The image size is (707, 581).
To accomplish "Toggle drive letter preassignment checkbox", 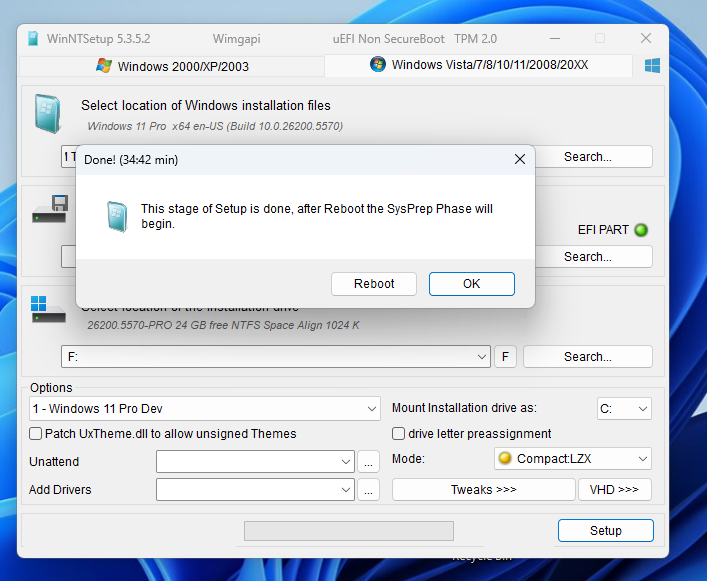I will (x=398, y=434).
